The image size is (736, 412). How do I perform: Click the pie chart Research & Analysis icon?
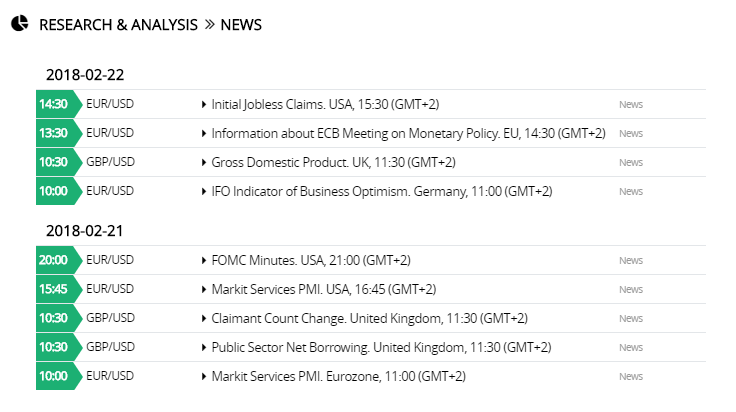pos(20,23)
